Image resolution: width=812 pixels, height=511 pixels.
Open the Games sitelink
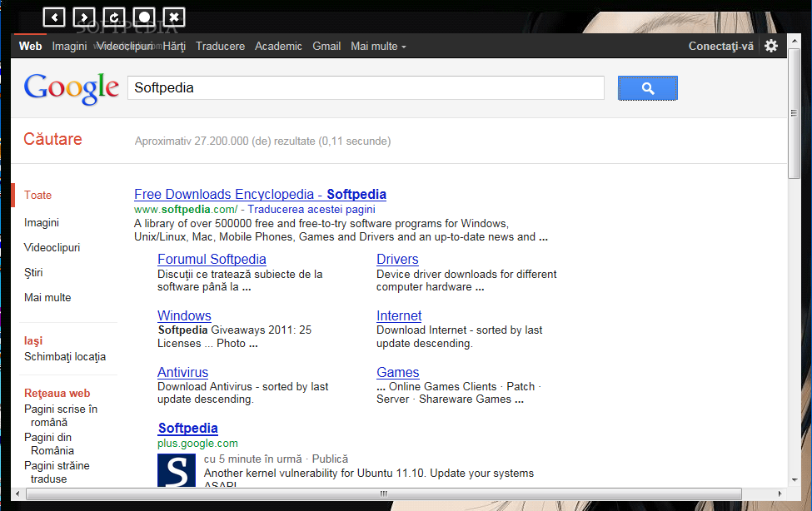click(x=398, y=372)
